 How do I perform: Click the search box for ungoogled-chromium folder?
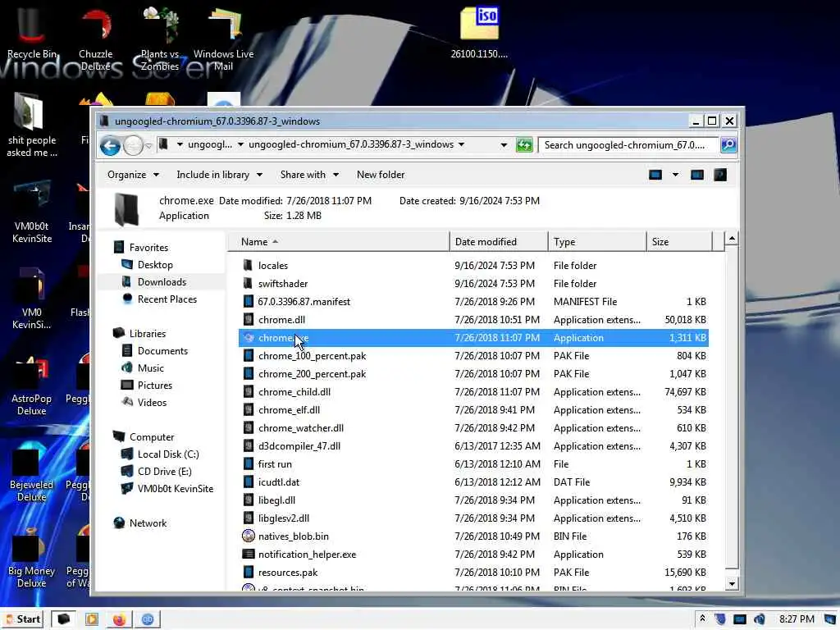(x=628, y=144)
